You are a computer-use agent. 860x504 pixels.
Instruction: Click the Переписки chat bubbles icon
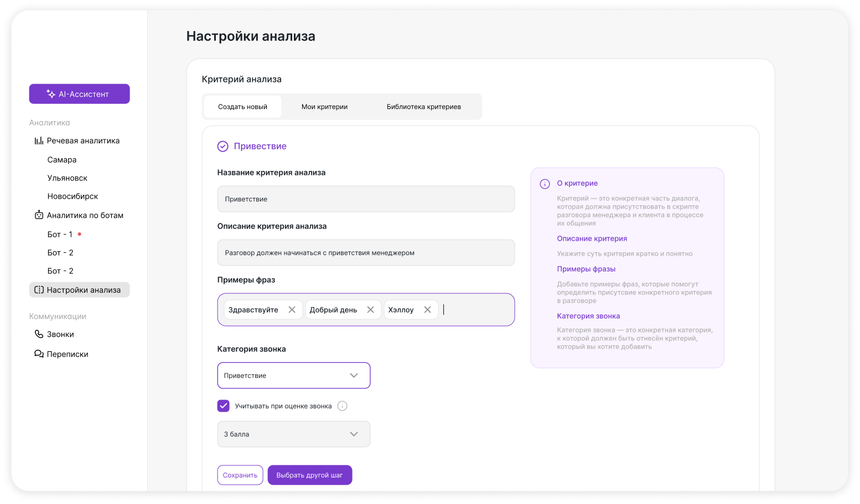[x=39, y=354]
